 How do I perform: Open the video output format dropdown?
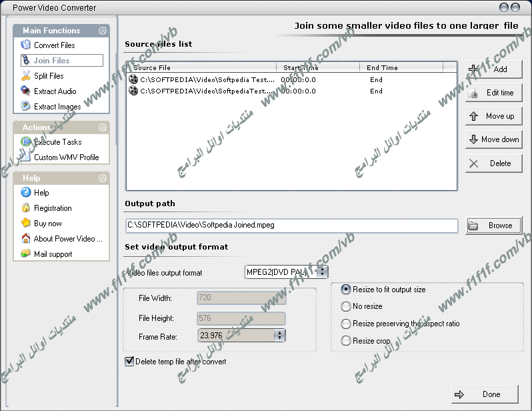point(322,272)
